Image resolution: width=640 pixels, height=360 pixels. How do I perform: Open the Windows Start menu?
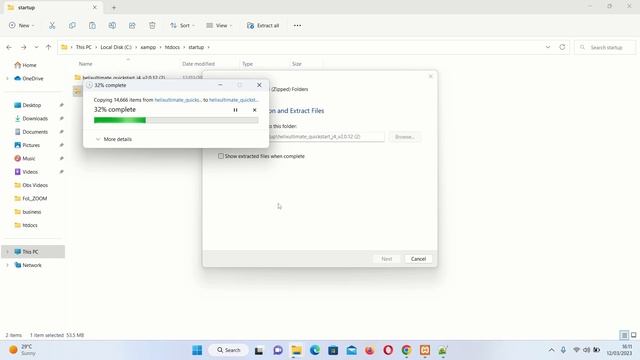click(x=197, y=350)
